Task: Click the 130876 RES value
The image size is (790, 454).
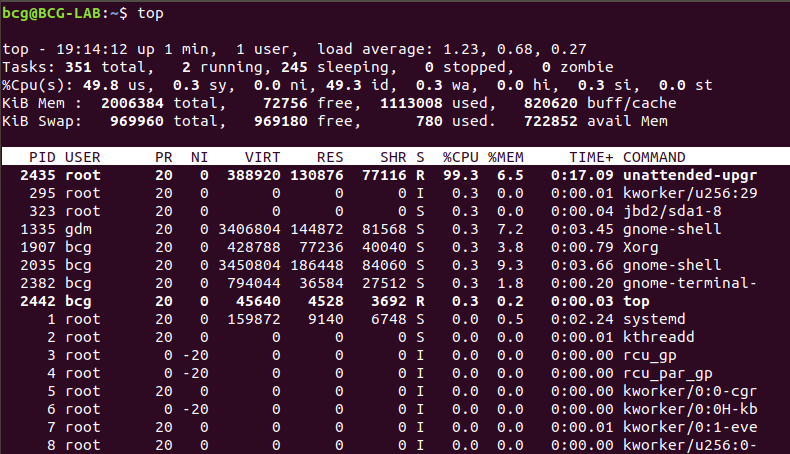Action: (x=317, y=175)
